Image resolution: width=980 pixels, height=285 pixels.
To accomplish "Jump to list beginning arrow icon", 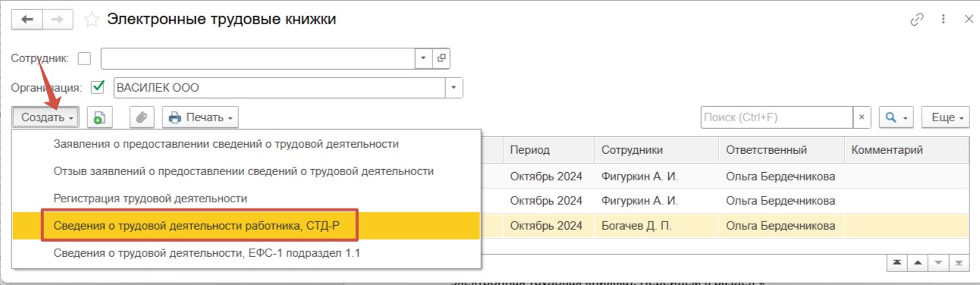I will tap(897, 262).
